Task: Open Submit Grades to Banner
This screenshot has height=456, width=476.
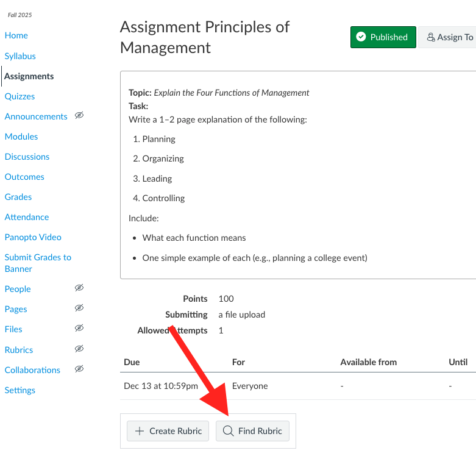Action: click(x=38, y=263)
